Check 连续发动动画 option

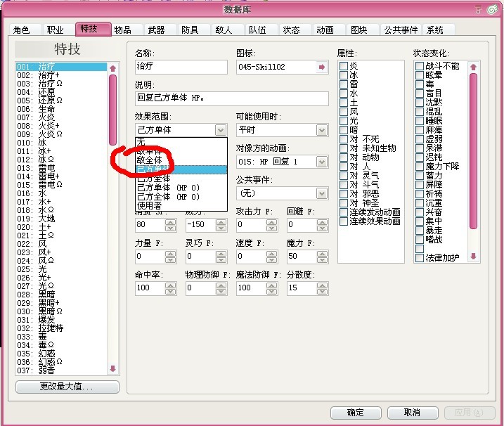344,212
